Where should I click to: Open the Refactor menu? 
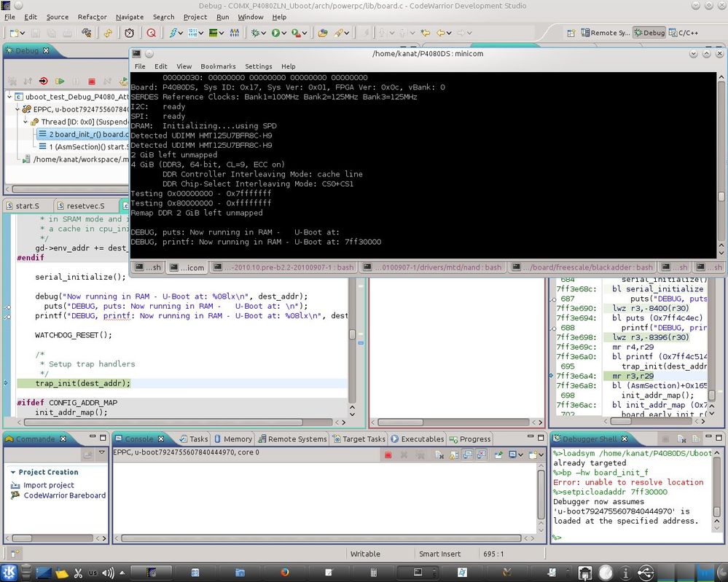point(91,17)
